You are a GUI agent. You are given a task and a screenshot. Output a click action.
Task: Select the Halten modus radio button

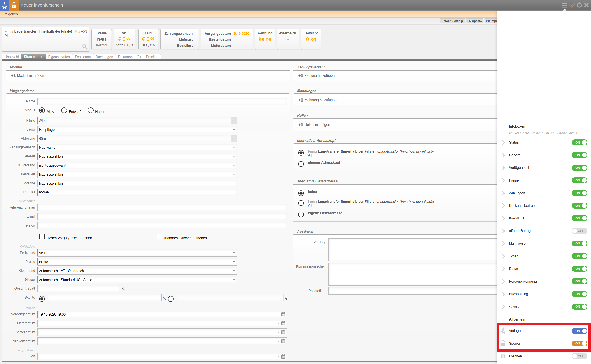click(x=91, y=111)
